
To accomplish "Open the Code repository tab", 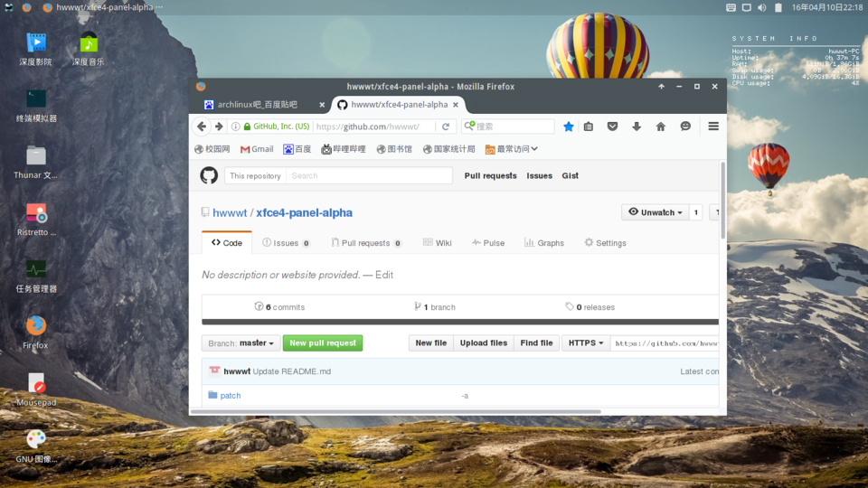I will click(x=227, y=243).
